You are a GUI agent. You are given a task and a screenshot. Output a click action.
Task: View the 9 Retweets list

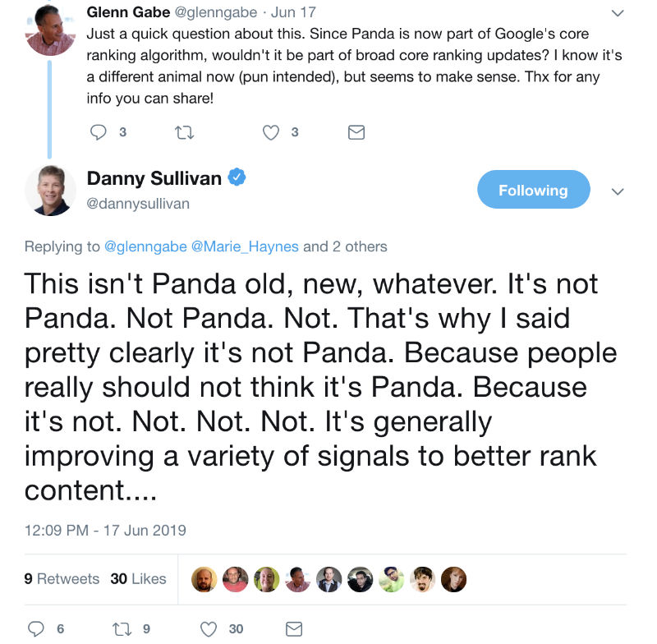tap(62, 578)
